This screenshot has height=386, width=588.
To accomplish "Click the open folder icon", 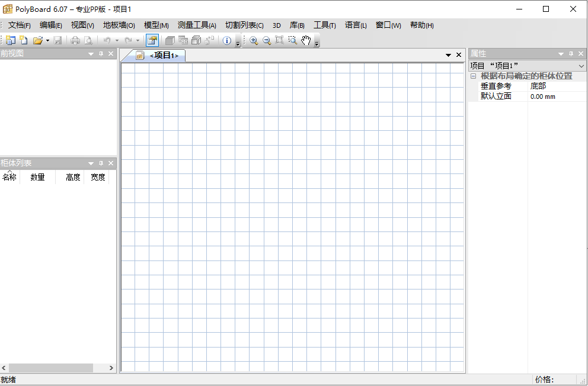I will pos(37,40).
